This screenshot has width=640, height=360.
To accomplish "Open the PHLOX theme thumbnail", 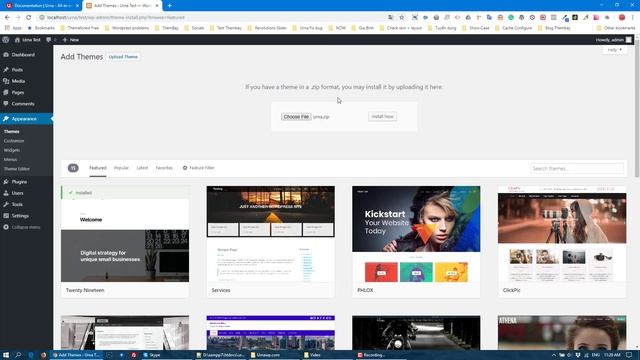I will pyautogui.click(x=416, y=234).
